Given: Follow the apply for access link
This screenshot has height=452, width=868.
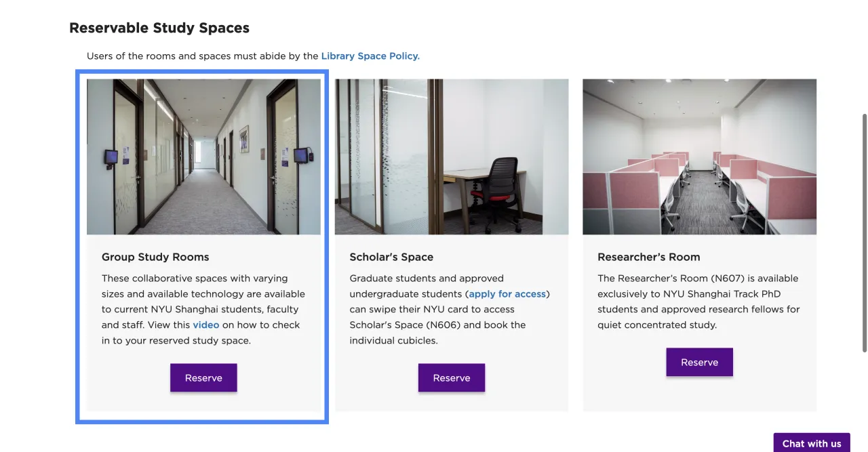Looking at the screenshot, I should pyautogui.click(x=507, y=294).
